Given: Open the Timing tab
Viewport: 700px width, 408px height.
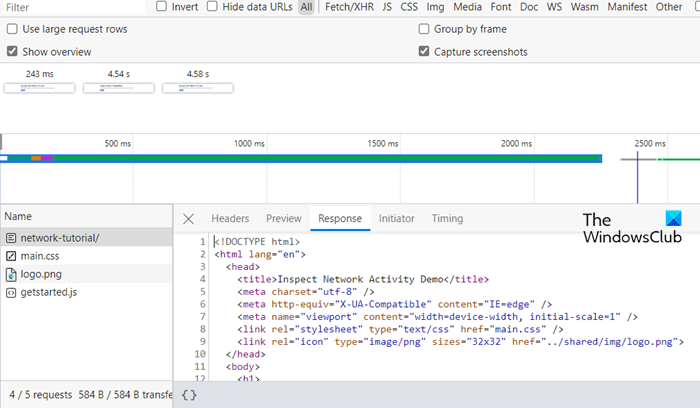Looking at the screenshot, I should point(447,219).
